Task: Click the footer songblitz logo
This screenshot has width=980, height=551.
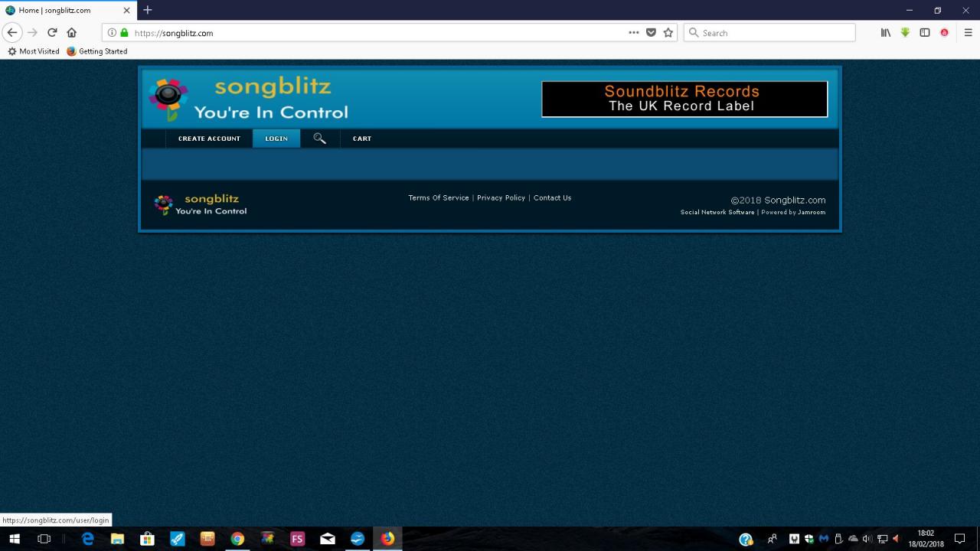Action: (x=200, y=204)
